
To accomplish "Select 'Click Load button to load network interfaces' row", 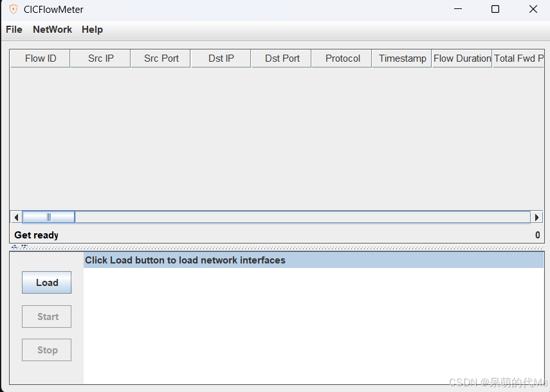I will [313, 260].
